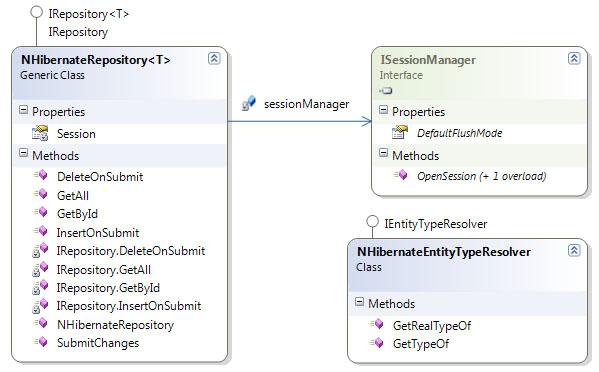
Task: Select the SubmitChanges method entry
Action: click(98, 343)
